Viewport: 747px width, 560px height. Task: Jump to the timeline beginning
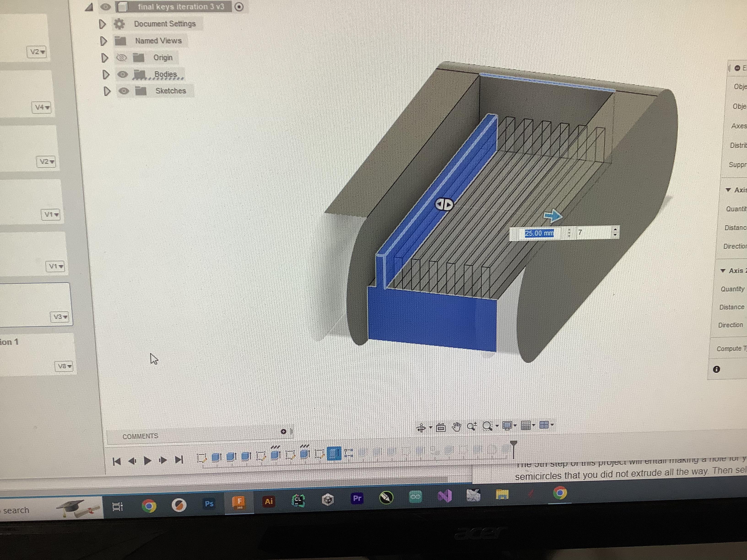pyautogui.click(x=117, y=461)
